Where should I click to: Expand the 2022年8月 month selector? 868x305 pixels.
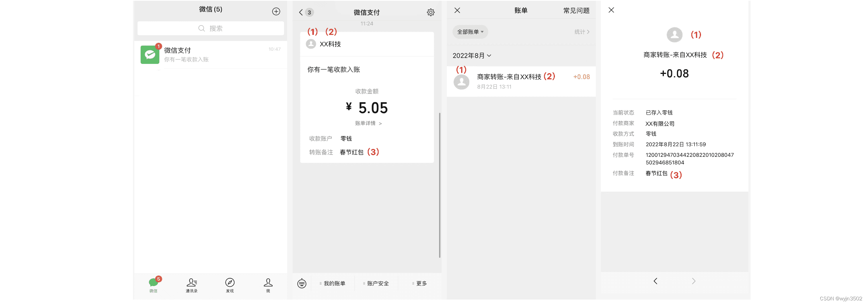472,55
